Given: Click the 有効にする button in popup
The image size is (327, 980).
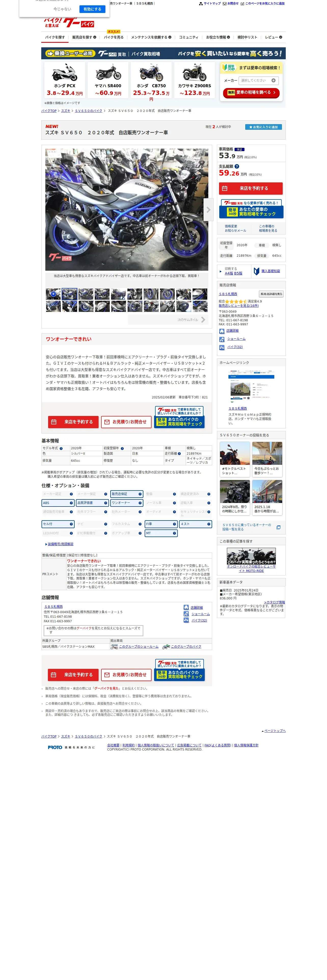Looking at the screenshot, I should click(x=92, y=9).
